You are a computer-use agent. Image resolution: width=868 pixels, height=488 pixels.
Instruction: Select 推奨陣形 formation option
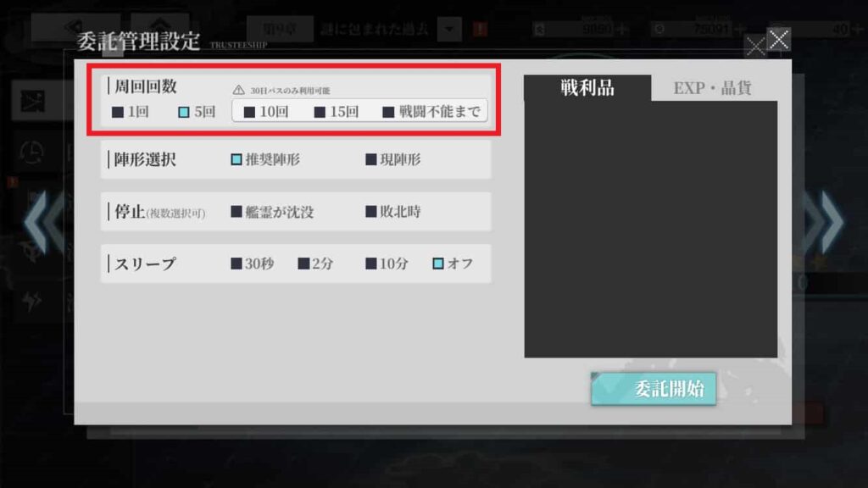click(x=265, y=160)
